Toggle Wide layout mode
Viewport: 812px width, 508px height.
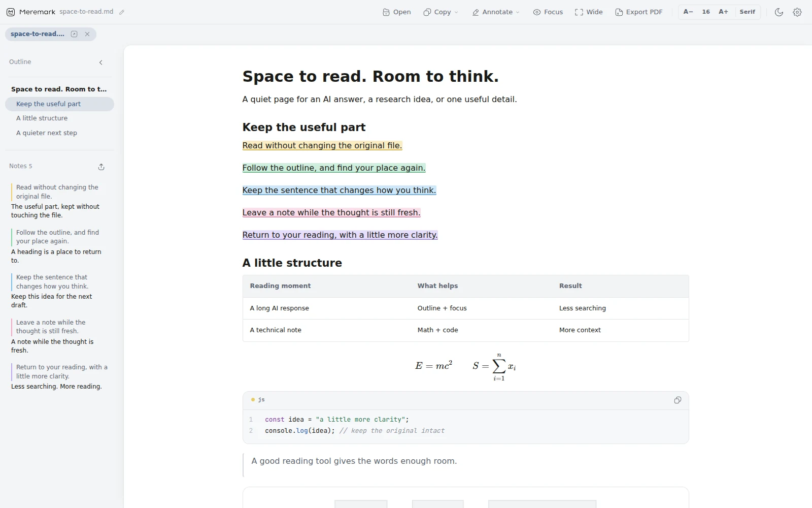[589, 12]
